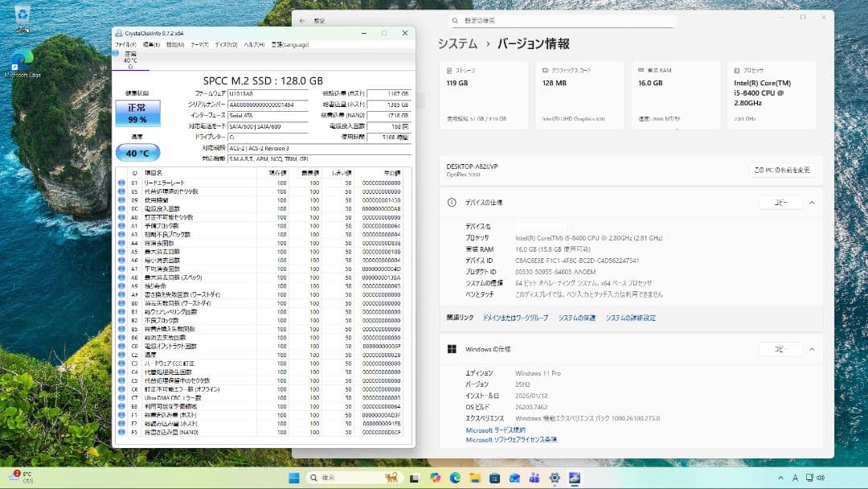Viewport: 868px width, 489px height.
Task: Select the C: disk tab showing 40 °C
Action: pyautogui.click(x=131, y=60)
